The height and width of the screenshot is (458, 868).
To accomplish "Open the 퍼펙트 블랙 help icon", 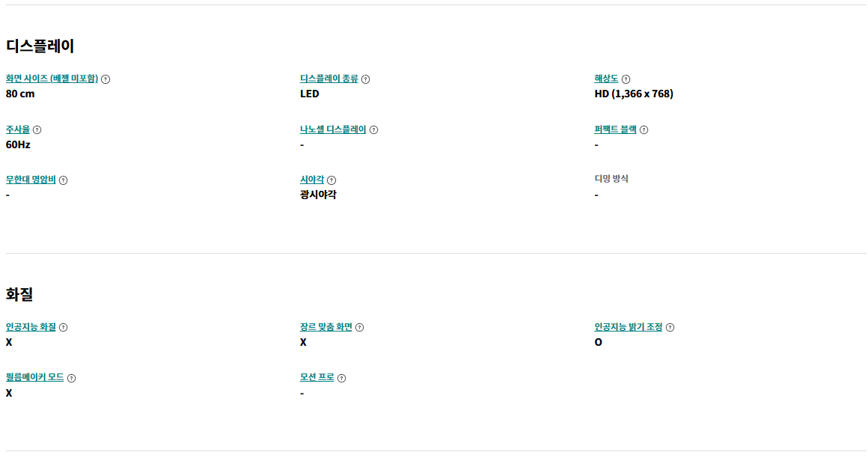I will (644, 130).
